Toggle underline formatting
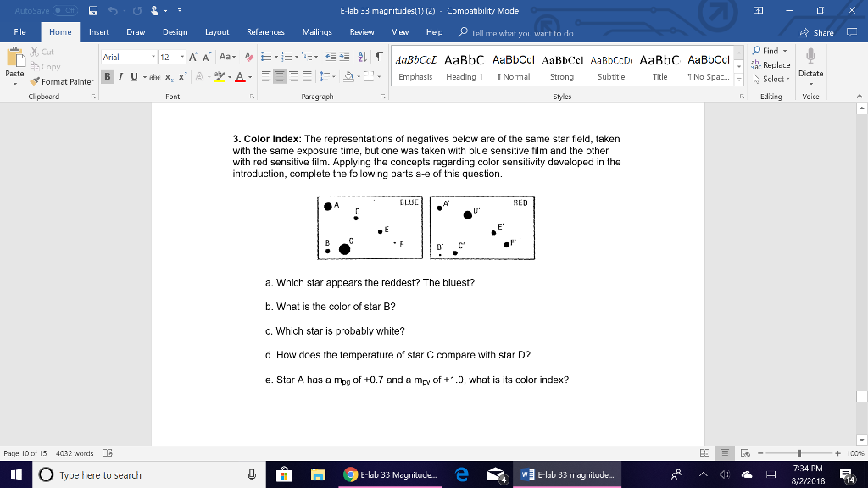Viewport: 868px width, 488px height. [134, 75]
